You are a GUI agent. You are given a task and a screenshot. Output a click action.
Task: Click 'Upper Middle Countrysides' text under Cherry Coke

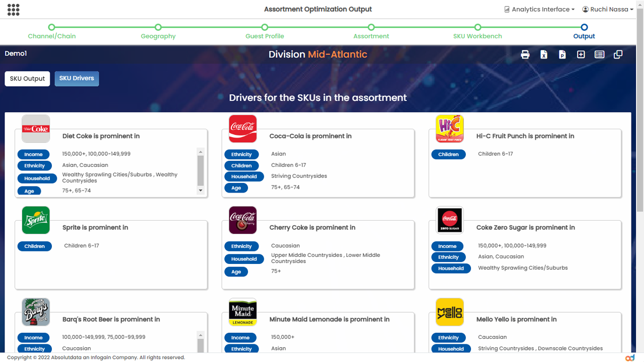[307, 255]
